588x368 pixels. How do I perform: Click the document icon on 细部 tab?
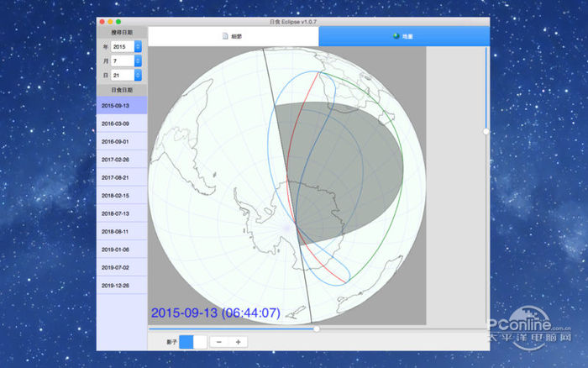tap(224, 36)
